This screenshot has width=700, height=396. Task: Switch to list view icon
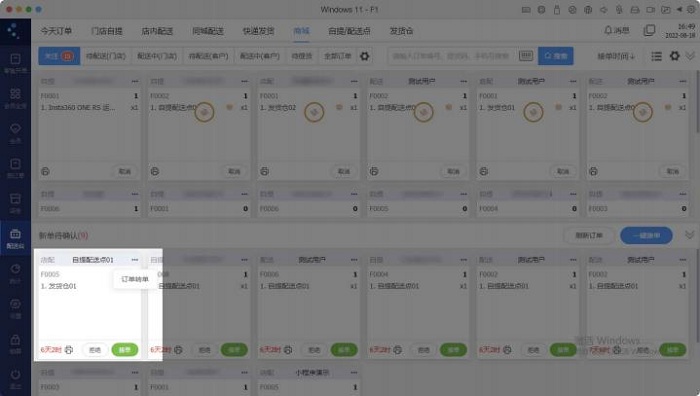tap(656, 56)
